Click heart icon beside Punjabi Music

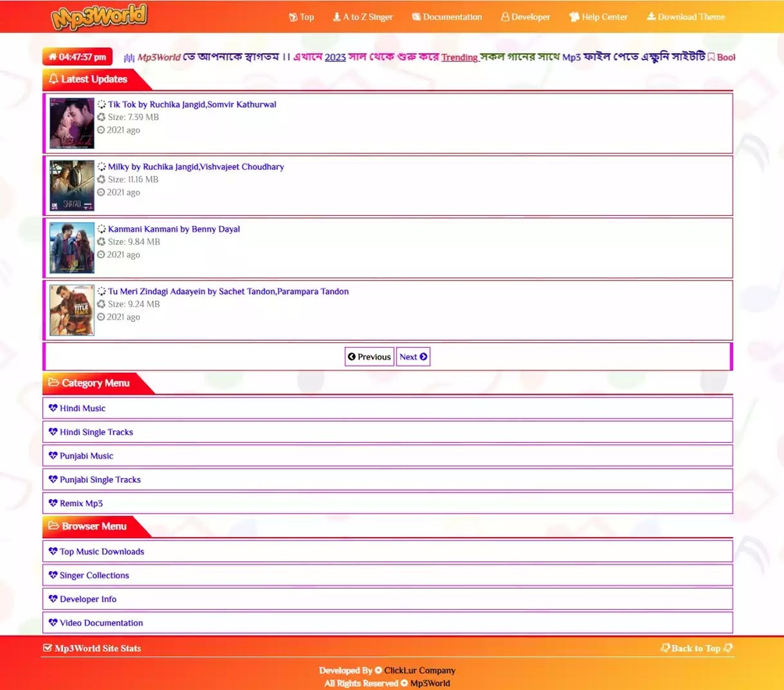[53, 455]
